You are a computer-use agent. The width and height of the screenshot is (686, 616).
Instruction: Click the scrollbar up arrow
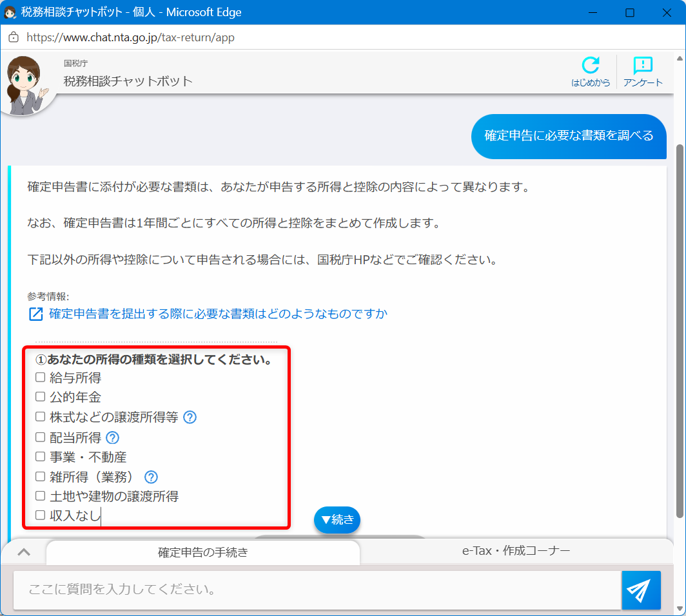click(680, 59)
